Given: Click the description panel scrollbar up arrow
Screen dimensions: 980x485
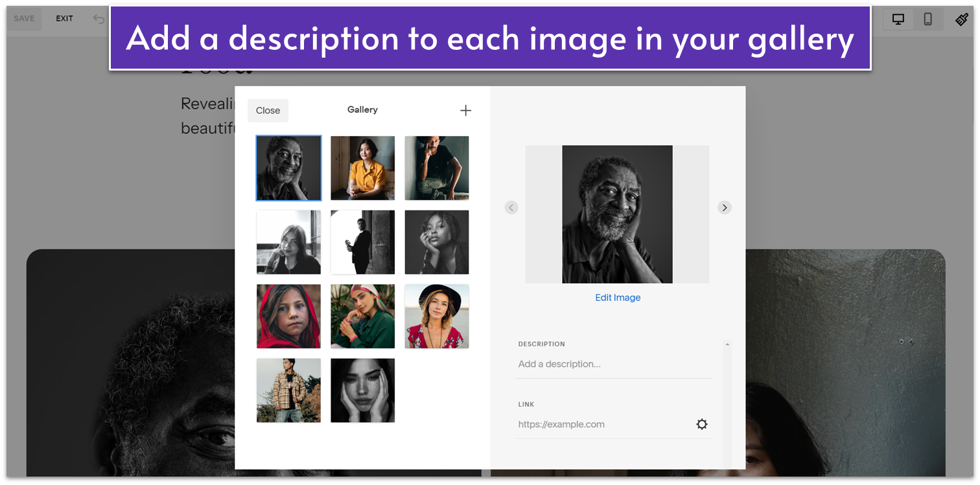Looking at the screenshot, I should coord(727,344).
